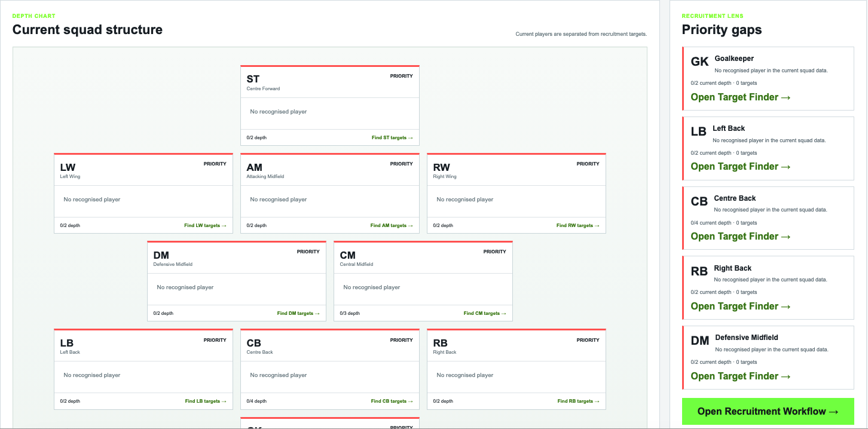Click PRIORITY badge on CM card
The image size is (868, 429).
click(495, 252)
